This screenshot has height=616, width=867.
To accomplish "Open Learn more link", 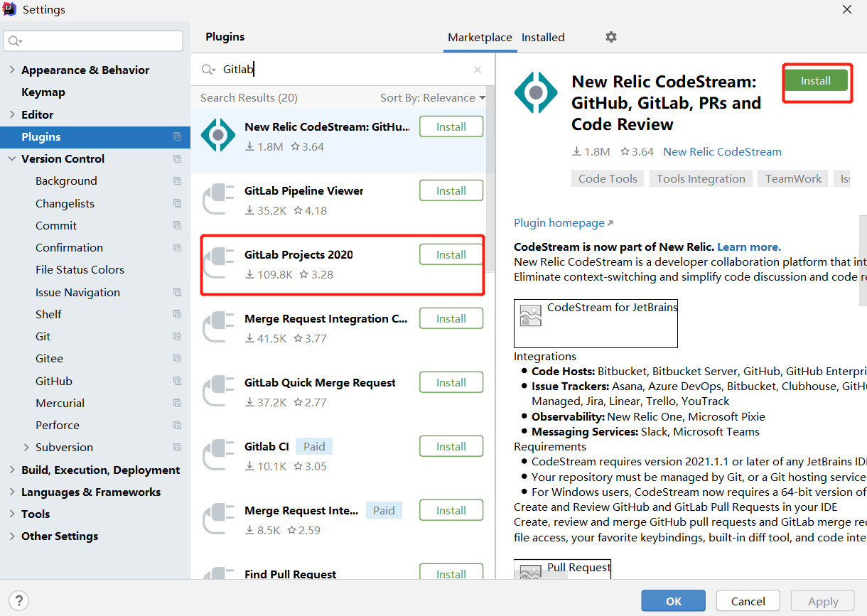I will point(749,247).
